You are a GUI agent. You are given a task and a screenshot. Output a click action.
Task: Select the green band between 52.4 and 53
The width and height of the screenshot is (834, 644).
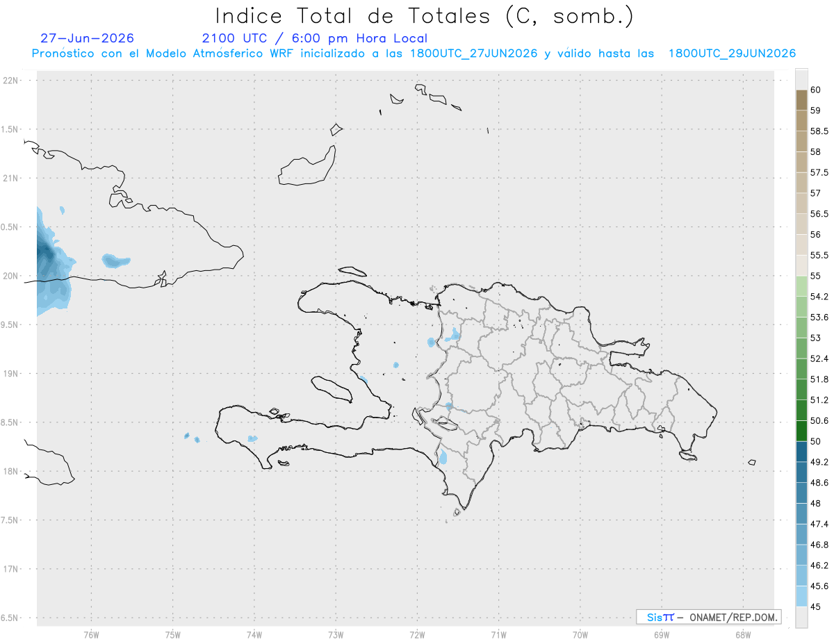pos(801,348)
